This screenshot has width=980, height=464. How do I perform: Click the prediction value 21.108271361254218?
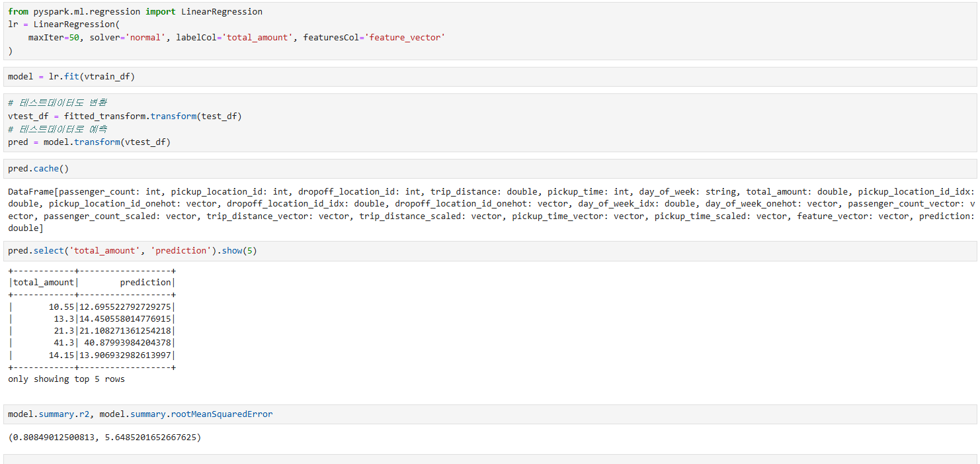pos(126,330)
